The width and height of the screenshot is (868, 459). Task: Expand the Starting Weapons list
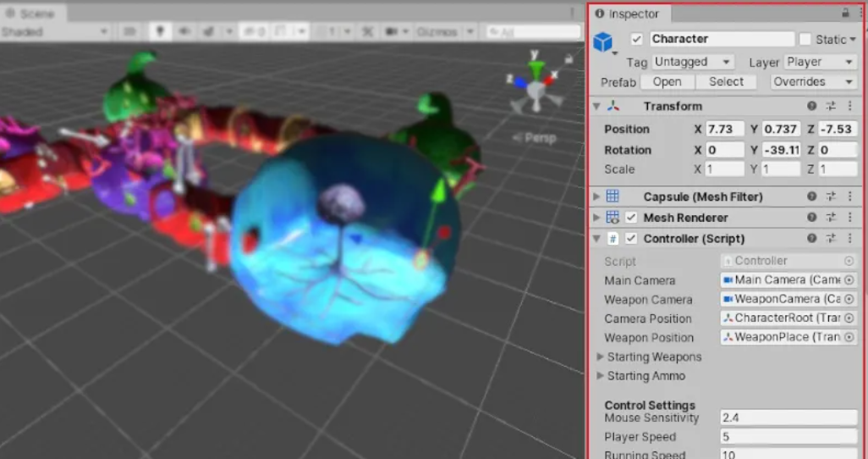(602, 357)
